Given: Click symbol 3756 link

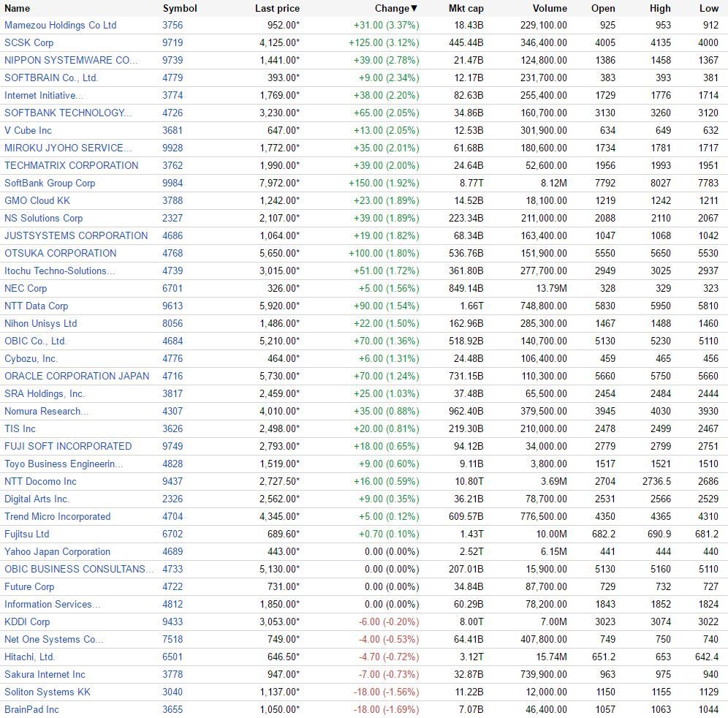Looking at the screenshot, I should [x=172, y=25].
